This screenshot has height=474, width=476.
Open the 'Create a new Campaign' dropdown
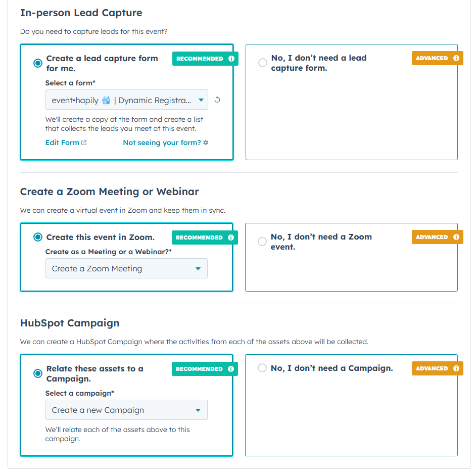(126, 410)
